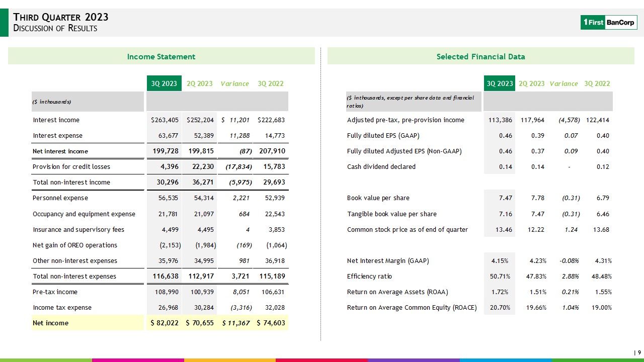Select the $ 82,022 net income value
The width and height of the screenshot is (644, 362).
165,323
